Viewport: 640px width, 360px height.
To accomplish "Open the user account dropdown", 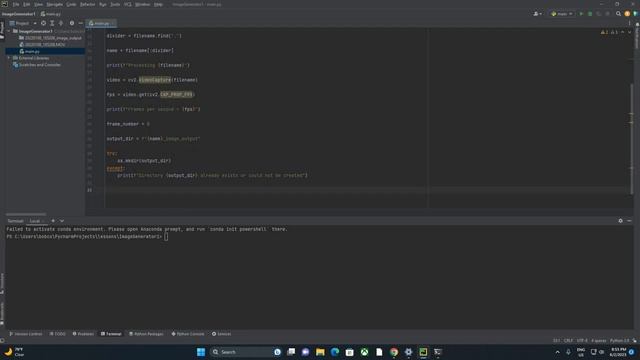I will pyautogui.click(x=538, y=14).
